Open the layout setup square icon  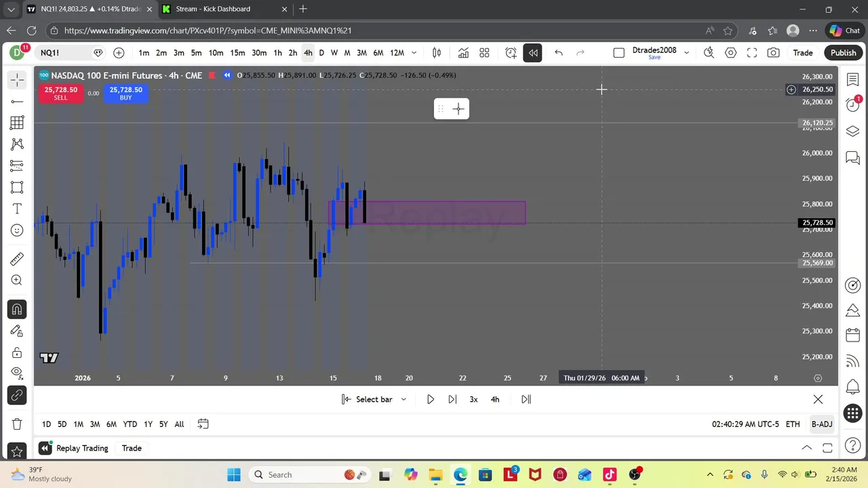618,53
